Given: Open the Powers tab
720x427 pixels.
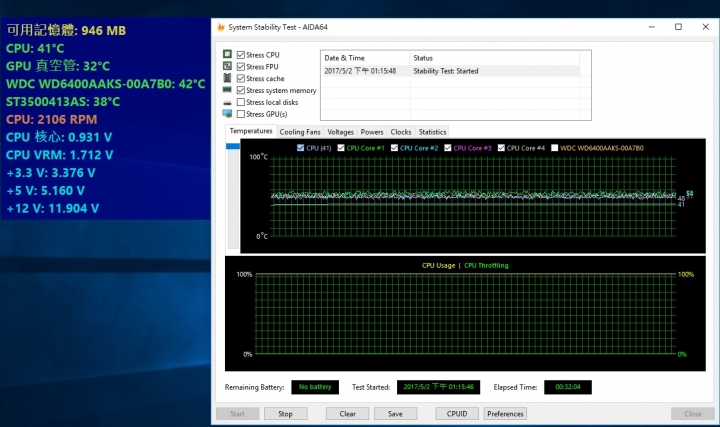Looking at the screenshot, I should click(x=372, y=132).
